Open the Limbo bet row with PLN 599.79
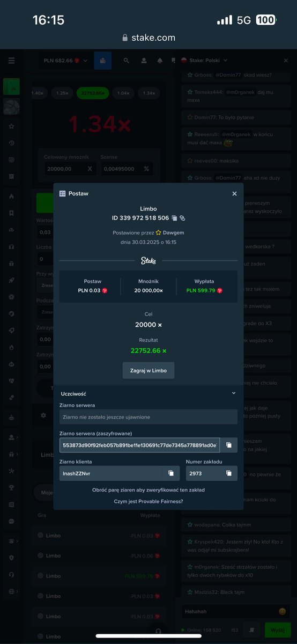 pos(99,576)
